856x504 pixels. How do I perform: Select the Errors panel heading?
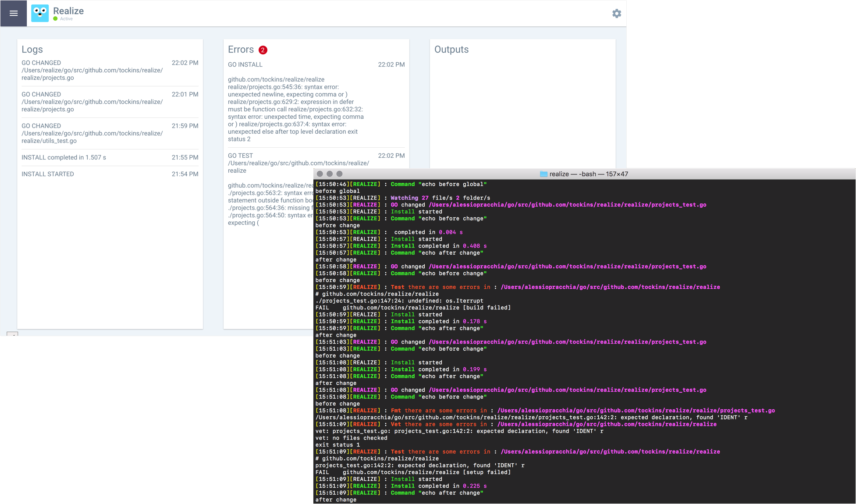pos(241,50)
